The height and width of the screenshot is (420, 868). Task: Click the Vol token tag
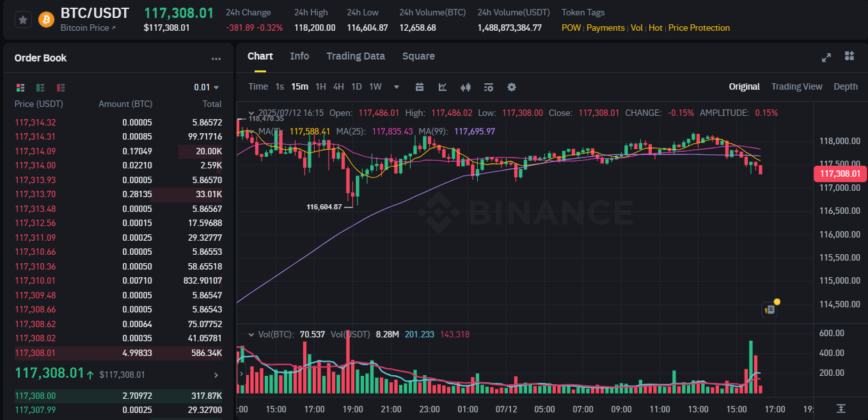pos(636,28)
